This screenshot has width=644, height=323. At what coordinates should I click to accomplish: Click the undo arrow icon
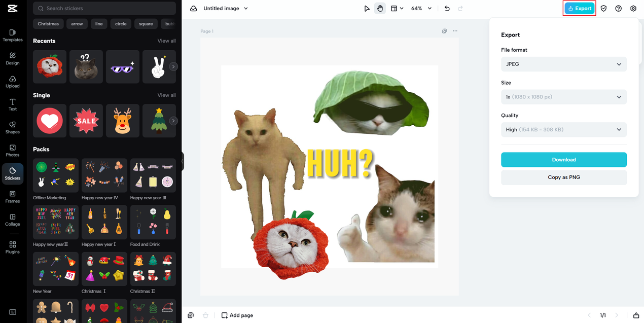(x=447, y=9)
